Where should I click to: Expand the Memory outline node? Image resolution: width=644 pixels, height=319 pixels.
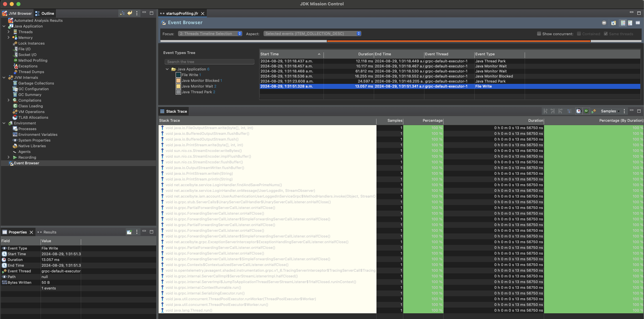click(x=9, y=38)
